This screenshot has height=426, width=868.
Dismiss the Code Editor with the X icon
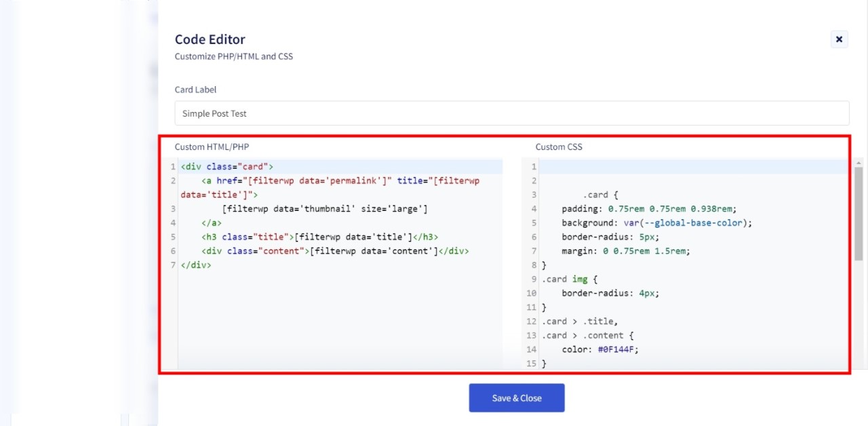(x=839, y=39)
